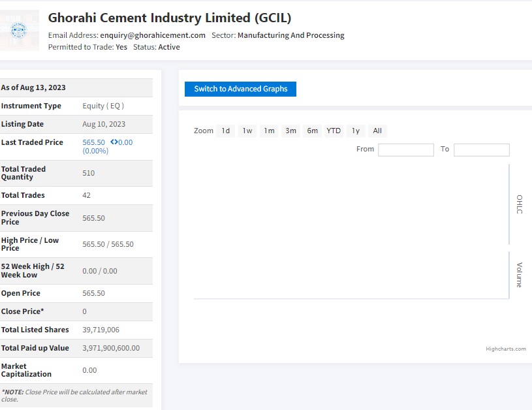
Task: Choose the 1m zoom option
Action: (x=269, y=131)
